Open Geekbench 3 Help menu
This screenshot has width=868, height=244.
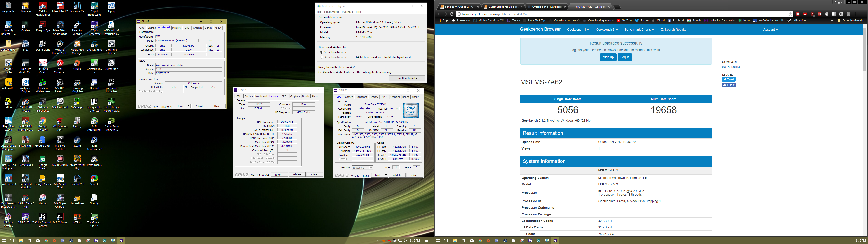click(x=359, y=12)
